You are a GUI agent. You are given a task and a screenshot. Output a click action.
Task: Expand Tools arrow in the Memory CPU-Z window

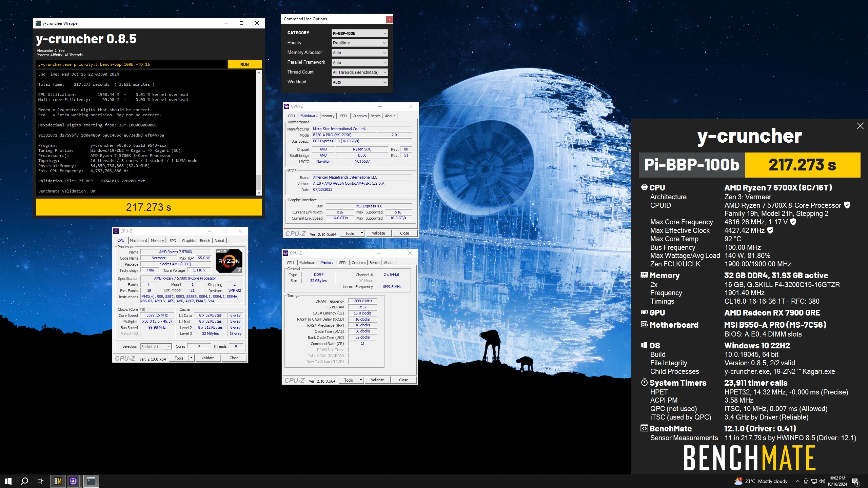point(361,380)
